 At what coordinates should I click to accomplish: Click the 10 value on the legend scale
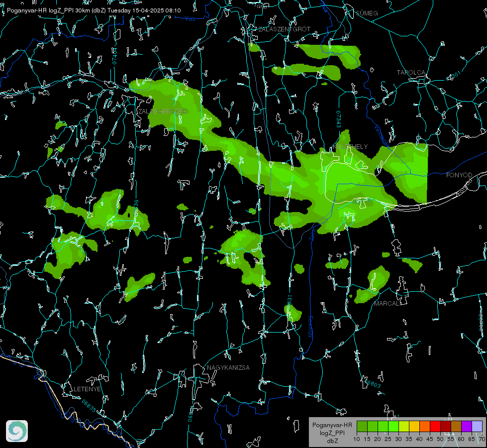pos(357,440)
